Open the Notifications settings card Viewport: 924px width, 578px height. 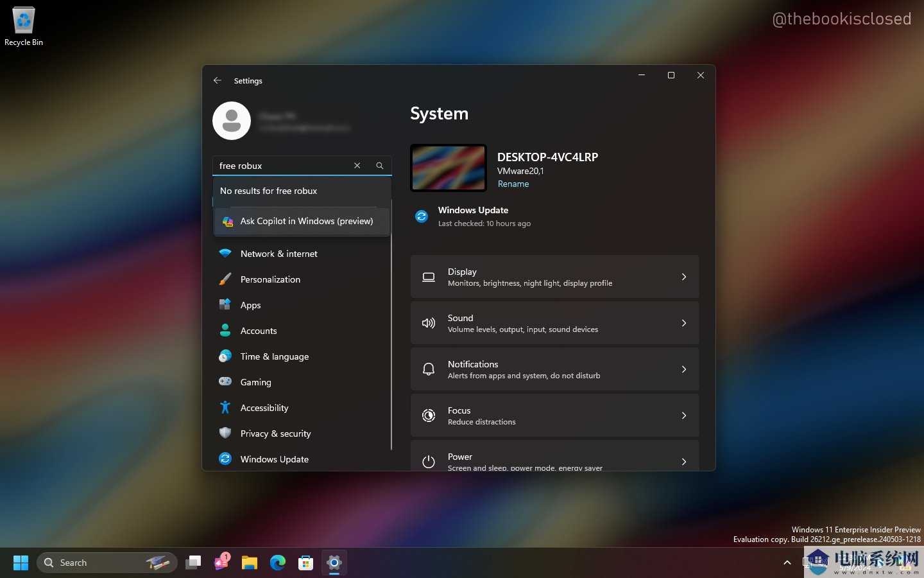click(554, 369)
